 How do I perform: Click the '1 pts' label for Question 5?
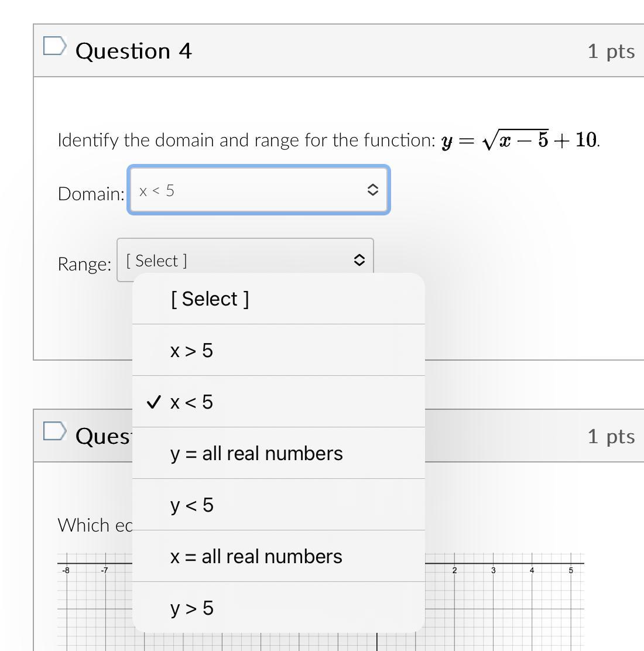pos(611,436)
